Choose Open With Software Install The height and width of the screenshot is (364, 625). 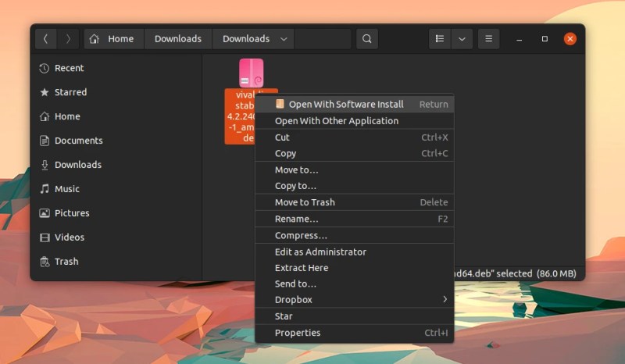coord(346,104)
